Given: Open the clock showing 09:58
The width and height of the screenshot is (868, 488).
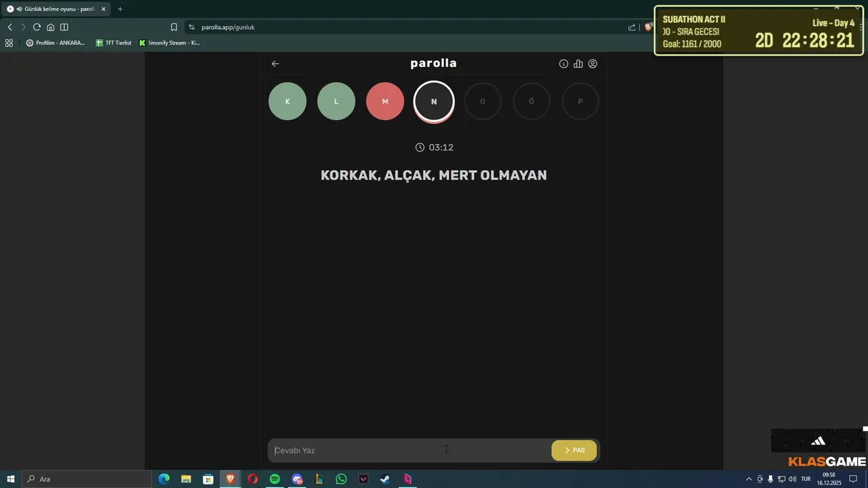Looking at the screenshot, I should click(x=829, y=479).
